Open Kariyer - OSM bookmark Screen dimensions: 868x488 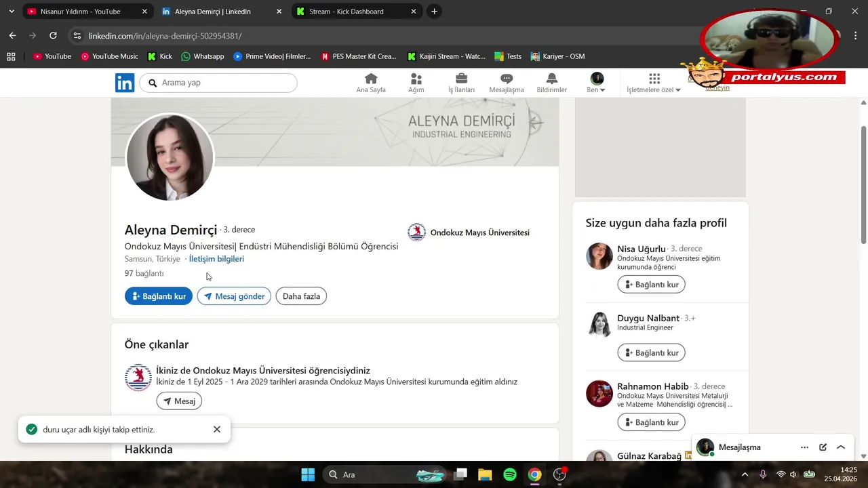557,56
